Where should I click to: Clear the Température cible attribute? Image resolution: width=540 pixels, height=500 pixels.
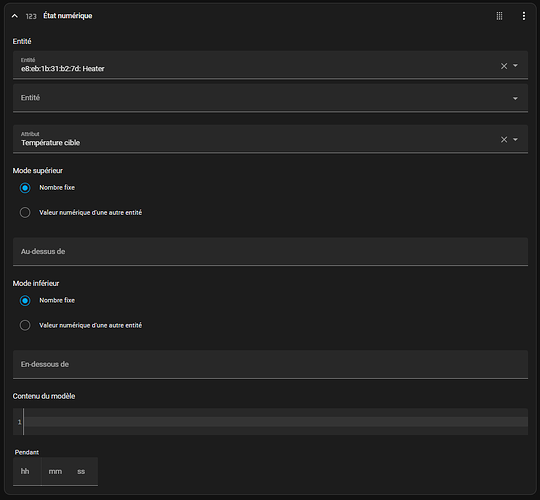pos(504,139)
